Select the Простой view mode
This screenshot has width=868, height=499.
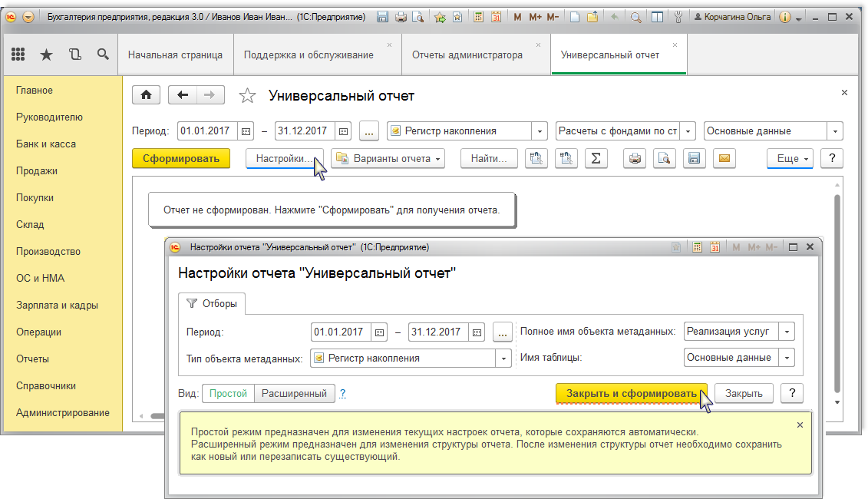[x=228, y=393]
